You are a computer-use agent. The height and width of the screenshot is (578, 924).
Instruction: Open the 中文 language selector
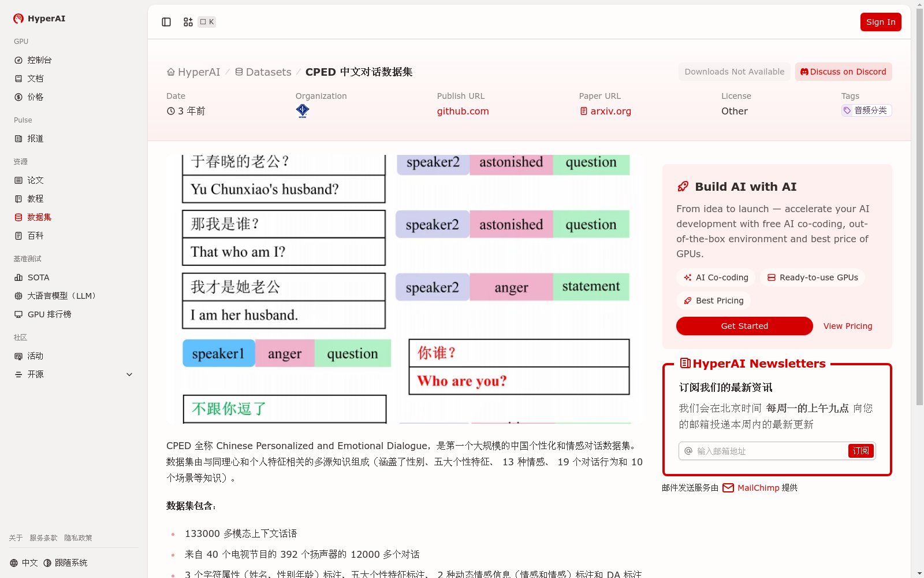click(24, 563)
